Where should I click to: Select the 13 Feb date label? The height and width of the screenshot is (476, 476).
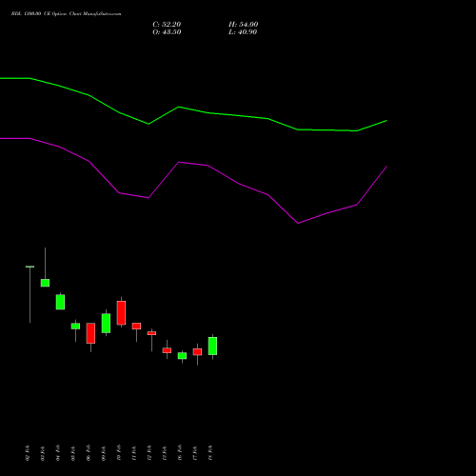165,453
